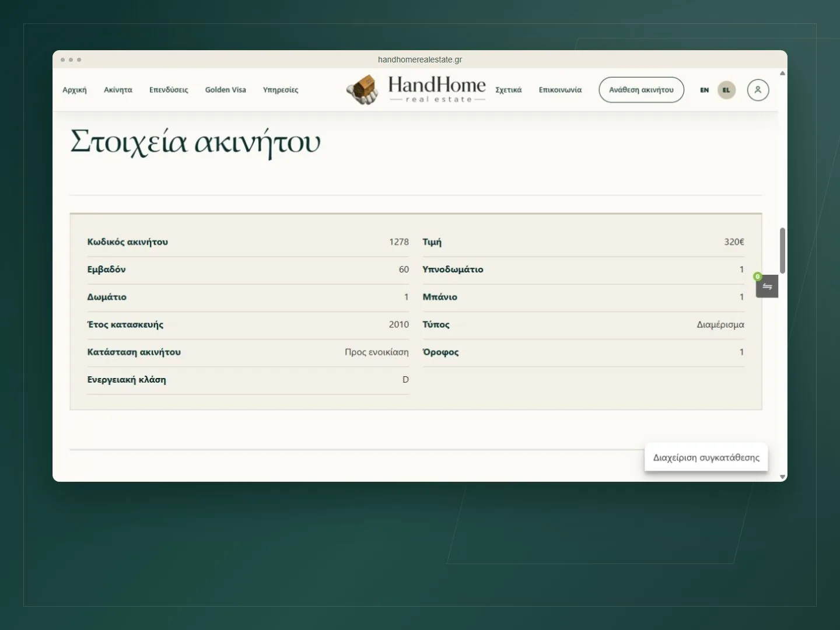
Task: Go to the Αρχική menu item
Action: [x=75, y=90]
